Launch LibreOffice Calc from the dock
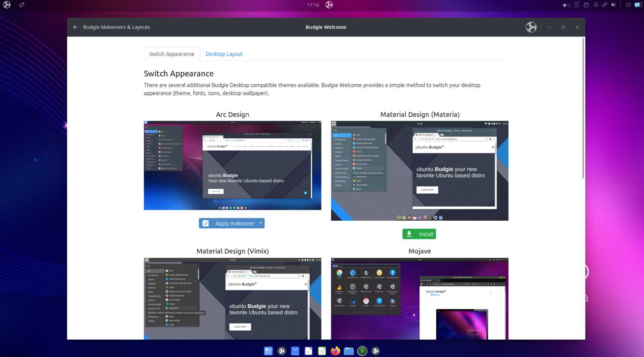The image size is (644, 357). coord(322,351)
